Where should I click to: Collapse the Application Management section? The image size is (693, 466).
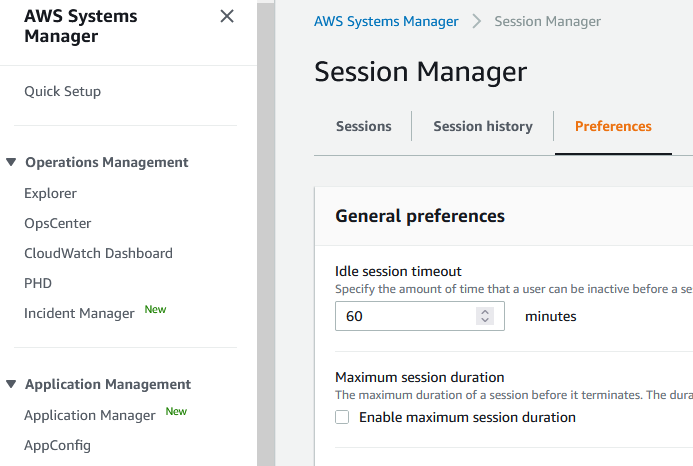tap(11, 384)
